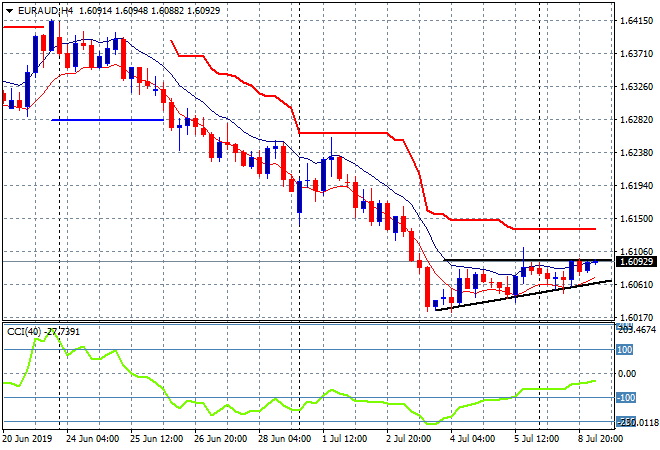
Task: Click the 5 Jul 12:00 time label
Action: (x=536, y=439)
